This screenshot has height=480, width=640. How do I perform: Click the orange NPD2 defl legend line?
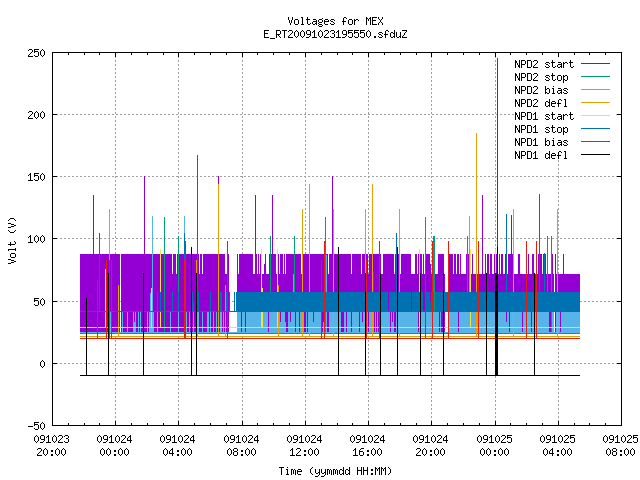pyautogui.click(x=595, y=102)
